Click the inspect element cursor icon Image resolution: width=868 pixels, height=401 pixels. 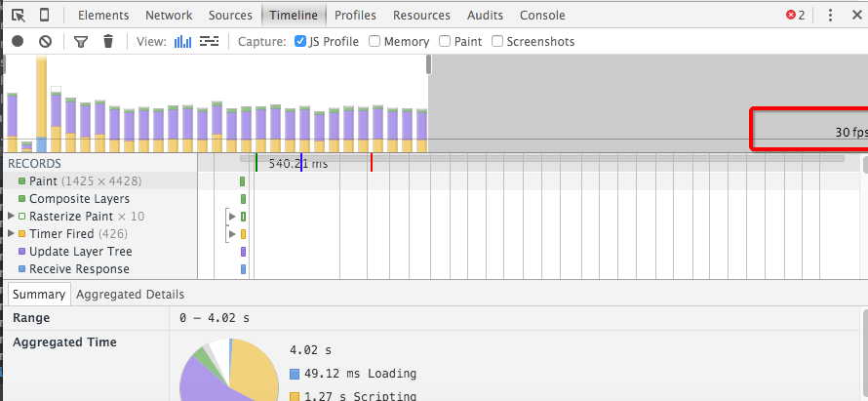[x=18, y=16]
